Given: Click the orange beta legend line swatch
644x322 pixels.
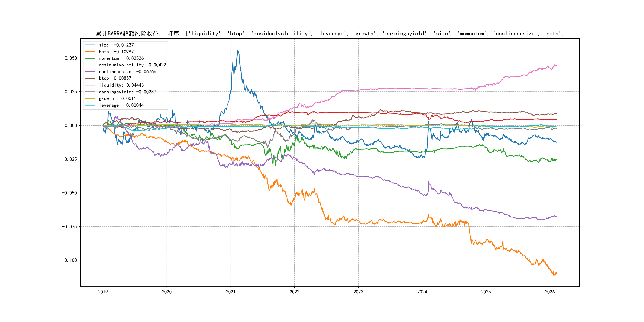Looking at the screenshot, I should 90,52.
